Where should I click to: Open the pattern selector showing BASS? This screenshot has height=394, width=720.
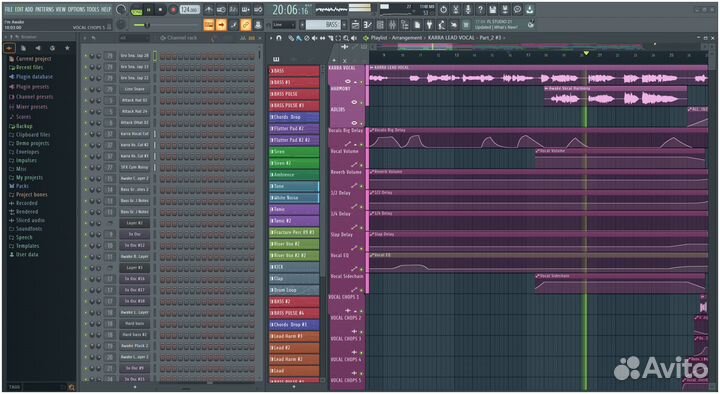point(323,25)
